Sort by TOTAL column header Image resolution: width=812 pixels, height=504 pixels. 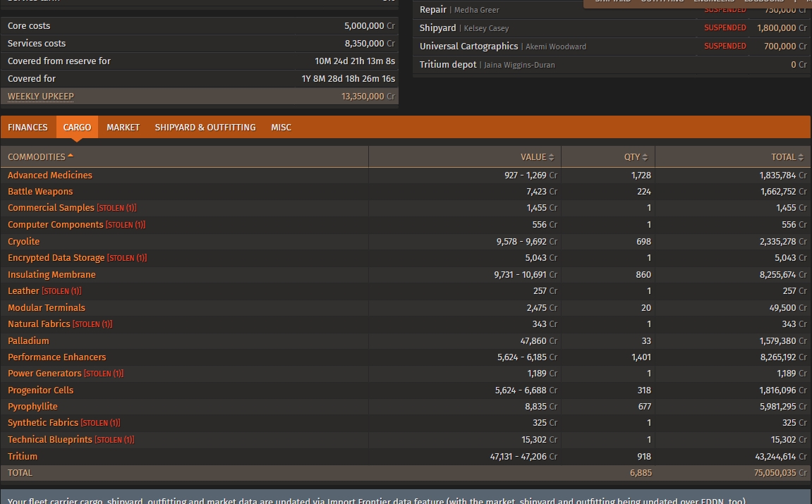point(733,156)
